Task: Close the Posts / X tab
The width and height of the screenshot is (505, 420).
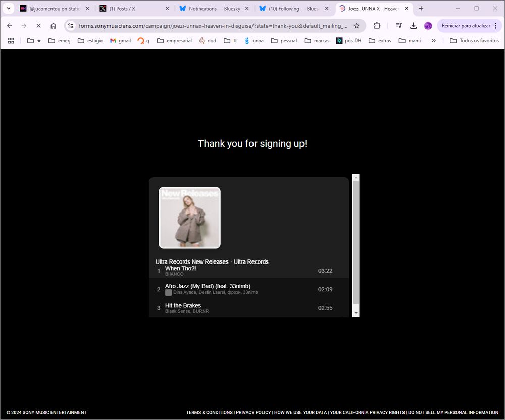Action: pyautogui.click(x=167, y=9)
